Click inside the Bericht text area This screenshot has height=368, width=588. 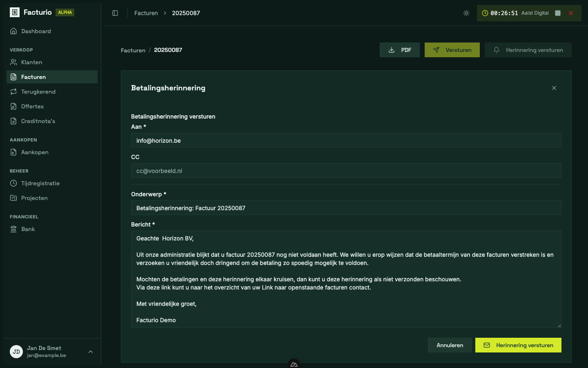[x=346, y=279]
